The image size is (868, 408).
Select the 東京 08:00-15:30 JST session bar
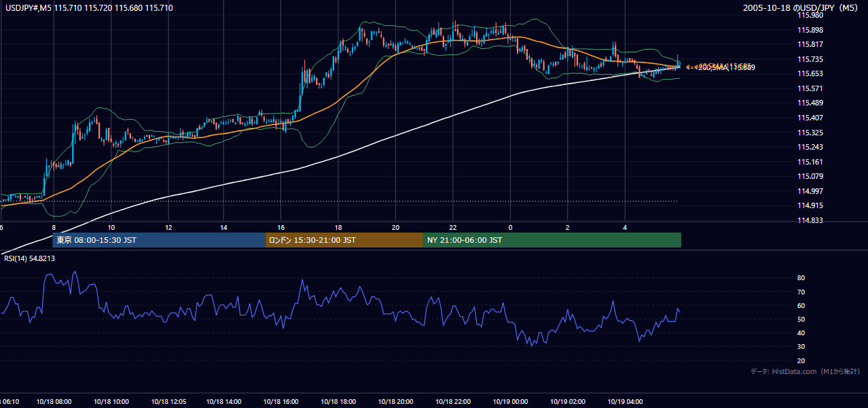159,240
